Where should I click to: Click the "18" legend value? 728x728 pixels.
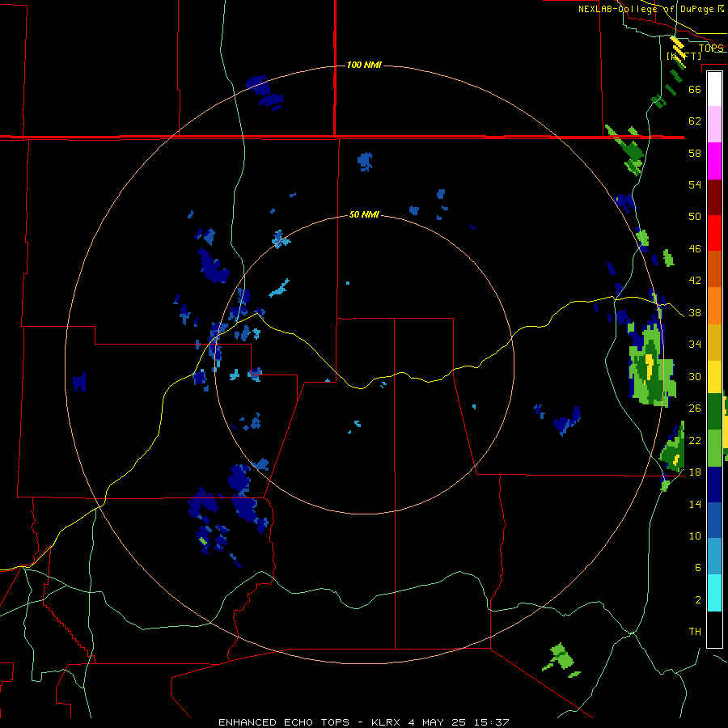point(695,472)
